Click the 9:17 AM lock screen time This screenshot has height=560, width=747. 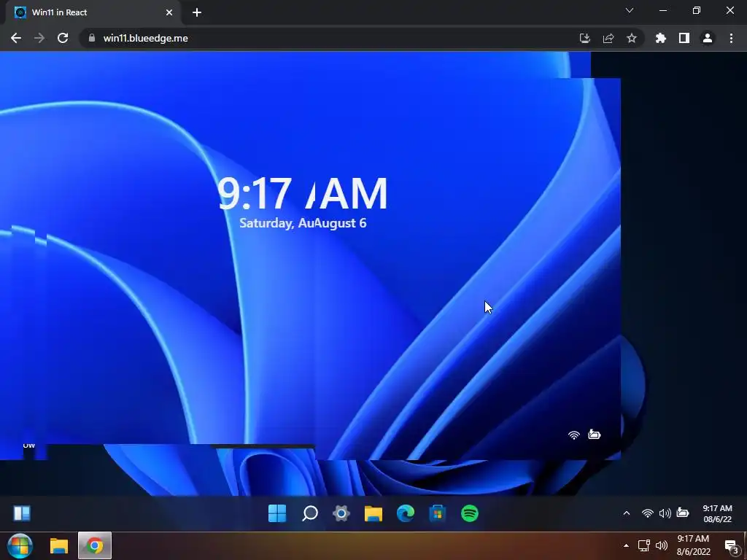[x=303, y=193]
